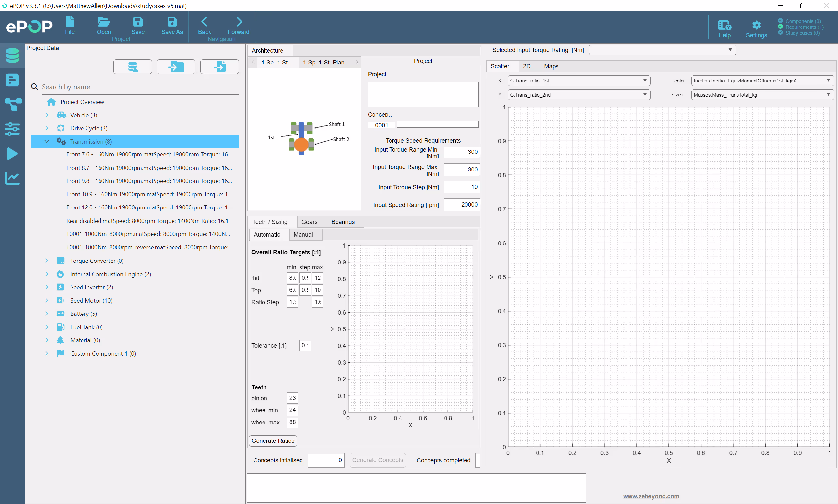Switch to the Gears tab
Screen dimensions: 838x504
click(309, 222)
